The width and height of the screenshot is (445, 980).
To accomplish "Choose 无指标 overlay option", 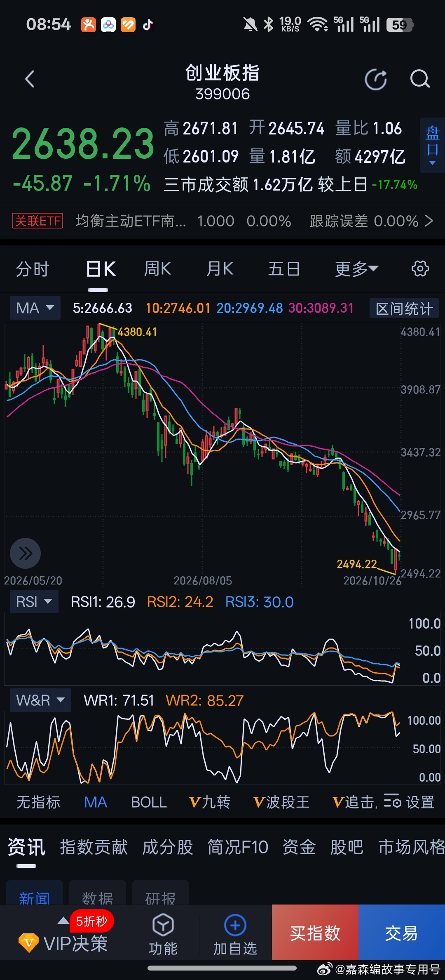I will click(38, 802).
